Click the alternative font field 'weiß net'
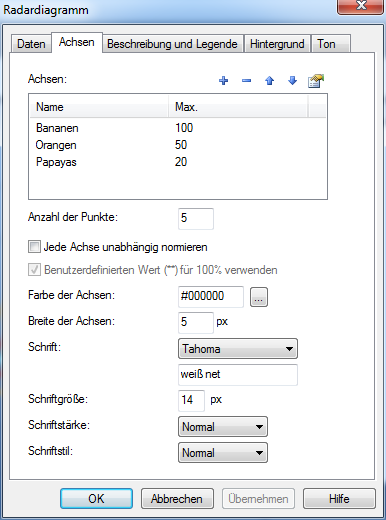This screenshot has width=386, height=520. tap(238, 375)
